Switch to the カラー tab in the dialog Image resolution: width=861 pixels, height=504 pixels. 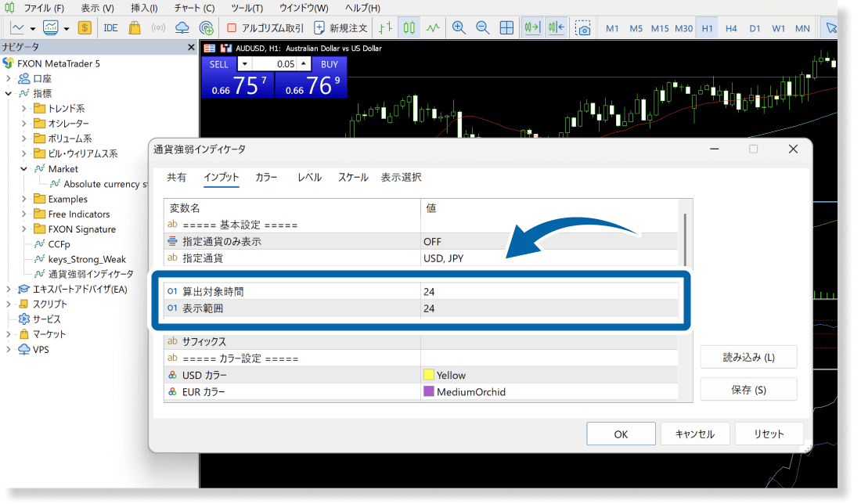[266, 177]
